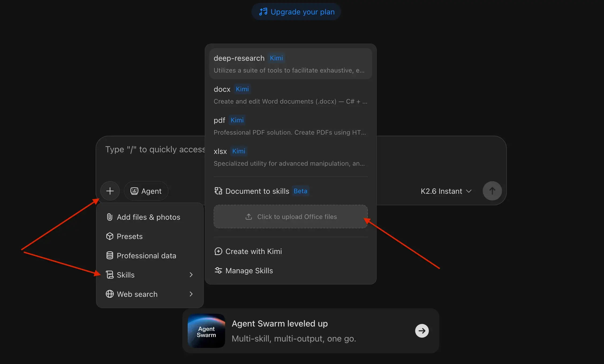Screen dimensions: 604x364
Task: Click 'Agent Swarm leveled up' heading
Action: (280, 324)
